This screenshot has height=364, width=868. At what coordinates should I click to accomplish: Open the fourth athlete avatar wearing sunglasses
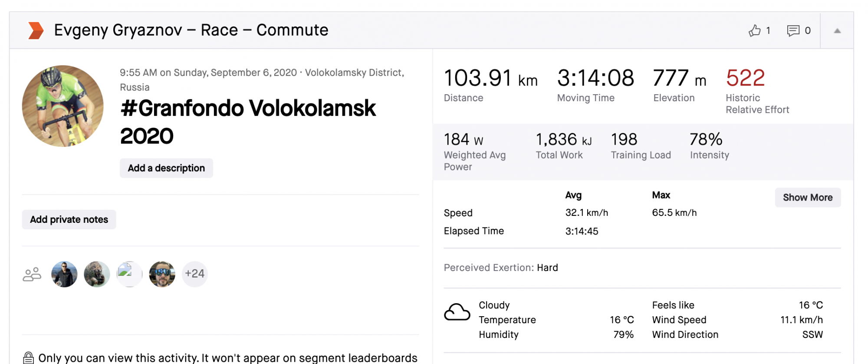click(162, 274)
